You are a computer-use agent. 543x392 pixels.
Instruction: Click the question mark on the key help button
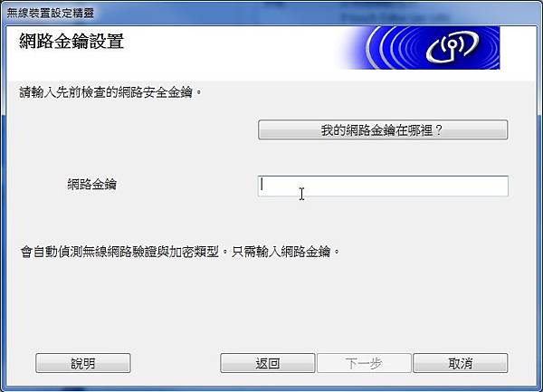[x=438, y=130]
